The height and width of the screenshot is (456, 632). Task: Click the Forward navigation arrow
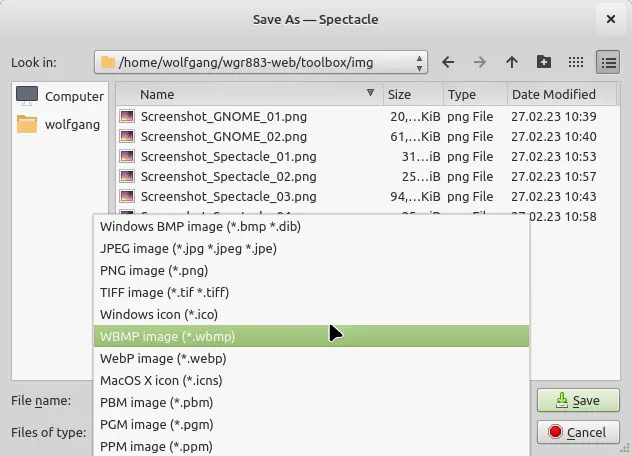(480, 62)
